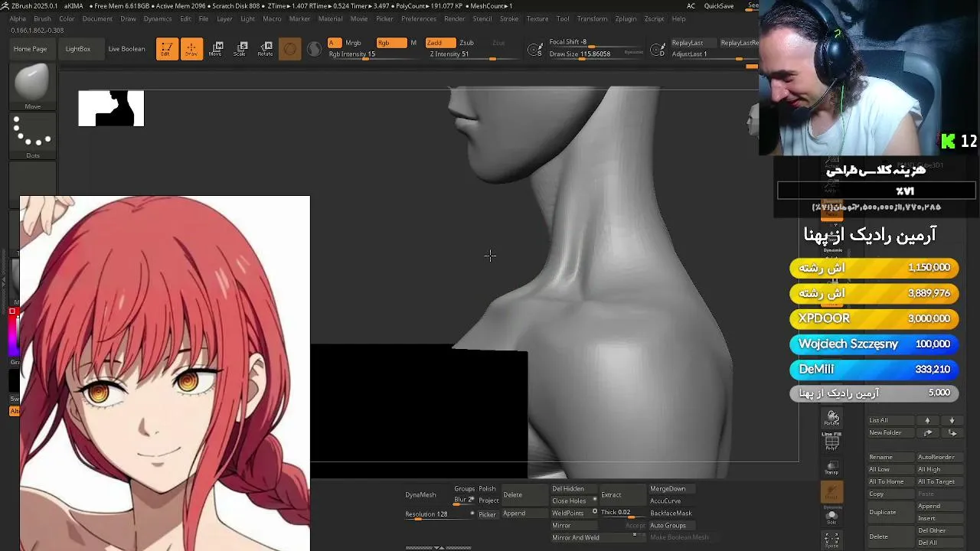Viewport: 980px width, 551px height.
Task: Toggle PolyF line fill icon
Action: (832, 441)
